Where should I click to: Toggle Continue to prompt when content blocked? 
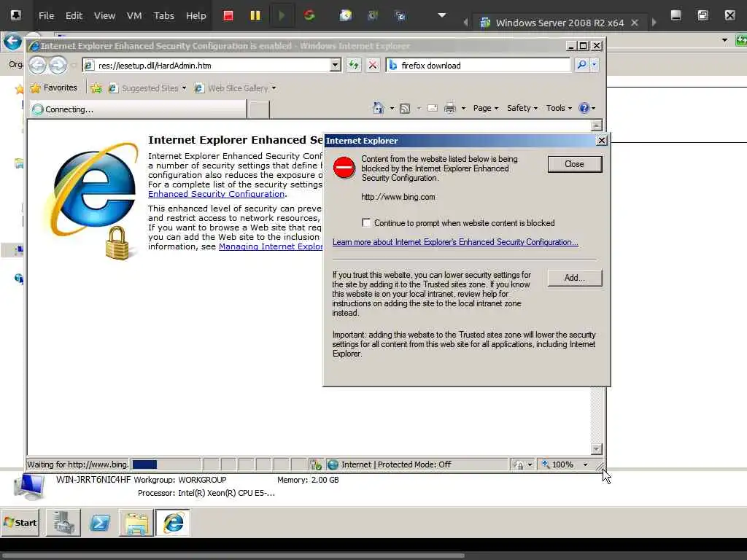click(366, 223)
